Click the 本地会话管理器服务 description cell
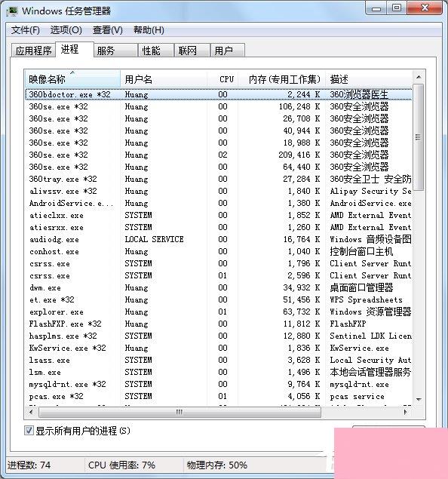448x479 pixels. (370, 372)
